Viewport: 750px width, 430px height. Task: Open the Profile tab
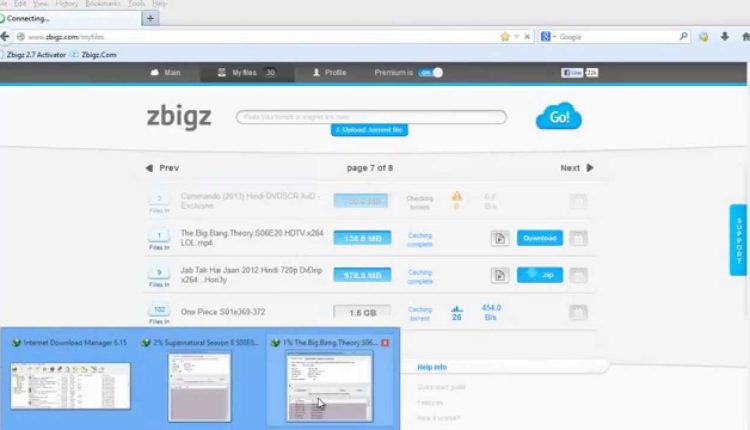coord(329,73)
